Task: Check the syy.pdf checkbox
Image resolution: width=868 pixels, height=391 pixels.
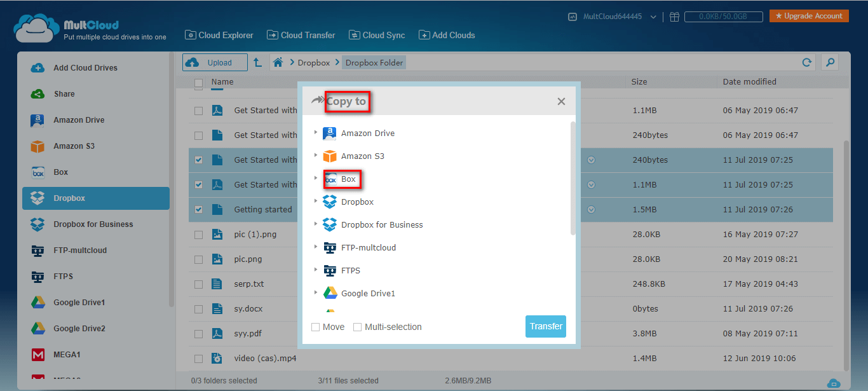Action: [x=199, y=334]
